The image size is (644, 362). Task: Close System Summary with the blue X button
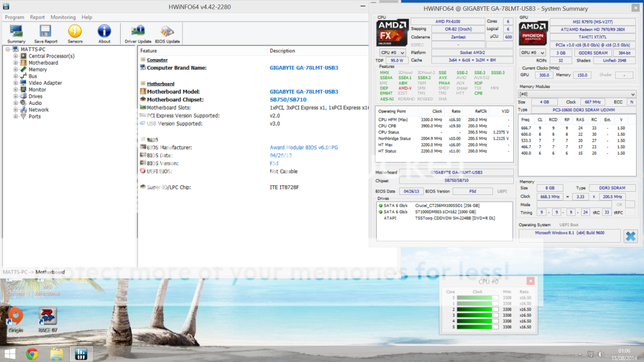click(630, 236)
